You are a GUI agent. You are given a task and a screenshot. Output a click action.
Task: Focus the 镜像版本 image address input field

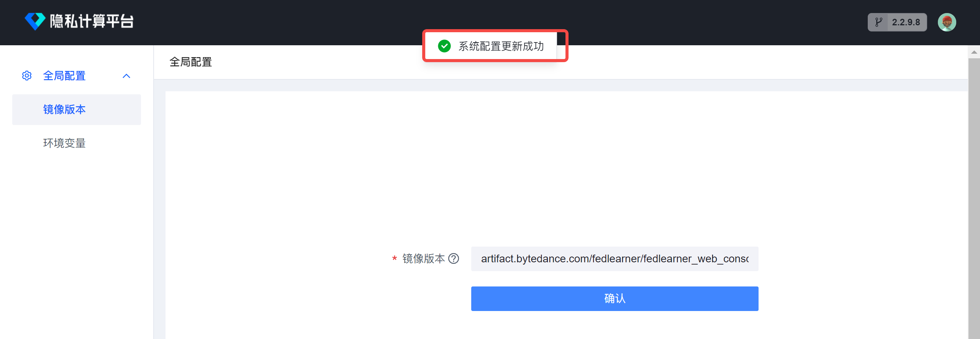point(615,258)
